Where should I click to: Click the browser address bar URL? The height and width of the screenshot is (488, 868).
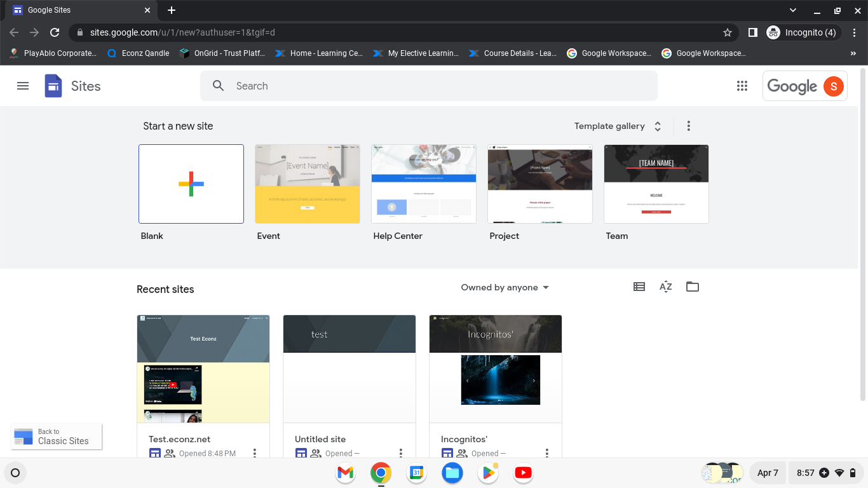tap(182, 32)
